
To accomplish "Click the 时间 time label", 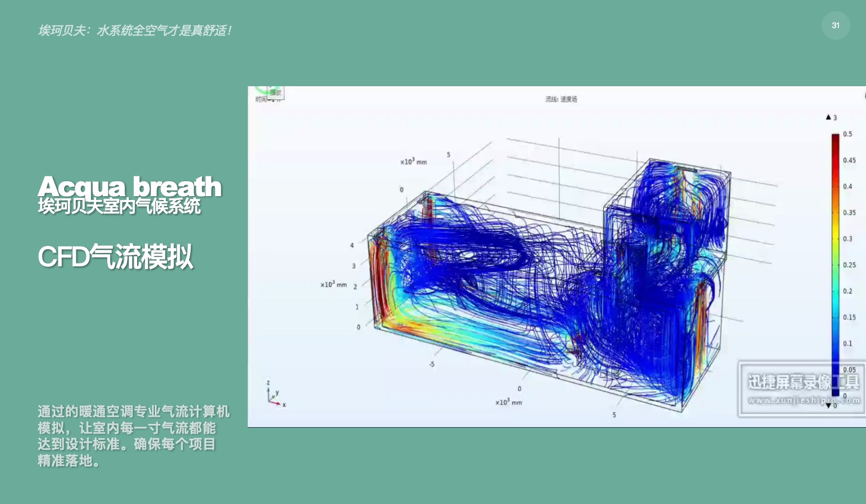I will pos(261,99).
